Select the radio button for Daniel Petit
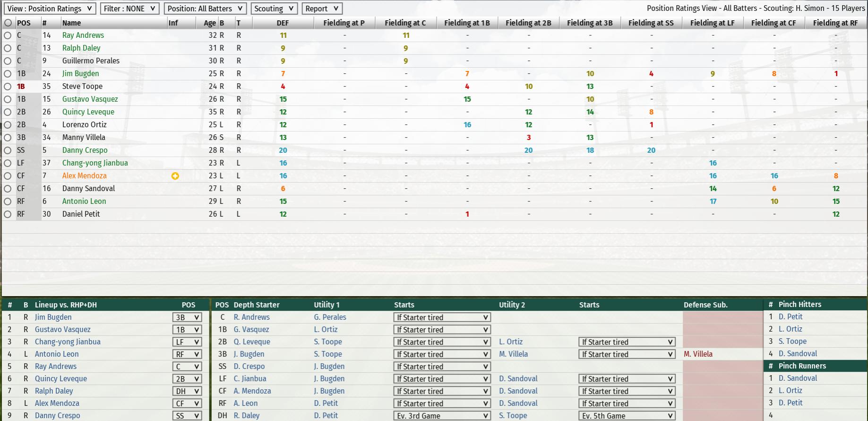 8,214
